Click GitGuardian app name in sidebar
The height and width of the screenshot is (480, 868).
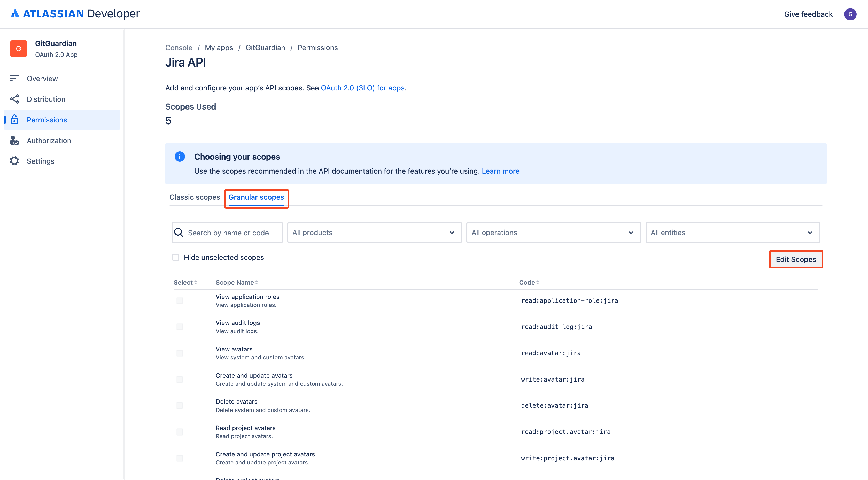pyautogui.click(x=56, y=43)
